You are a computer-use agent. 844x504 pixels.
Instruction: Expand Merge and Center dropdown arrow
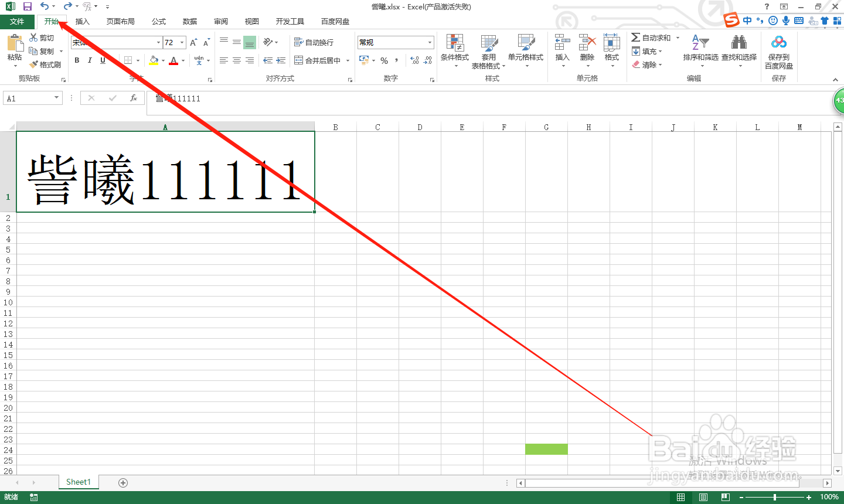point(348,60)
